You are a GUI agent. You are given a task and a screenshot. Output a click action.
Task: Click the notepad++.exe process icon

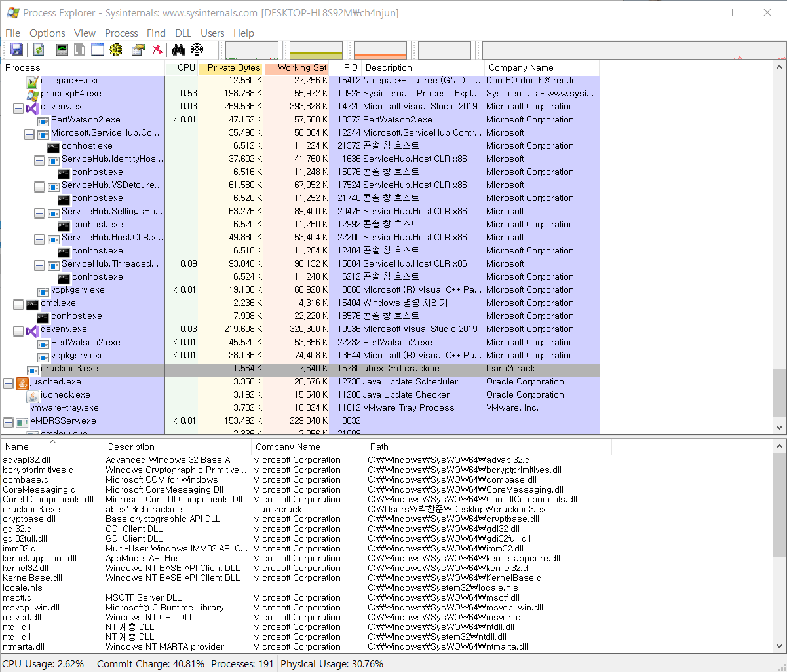point(33,82)
